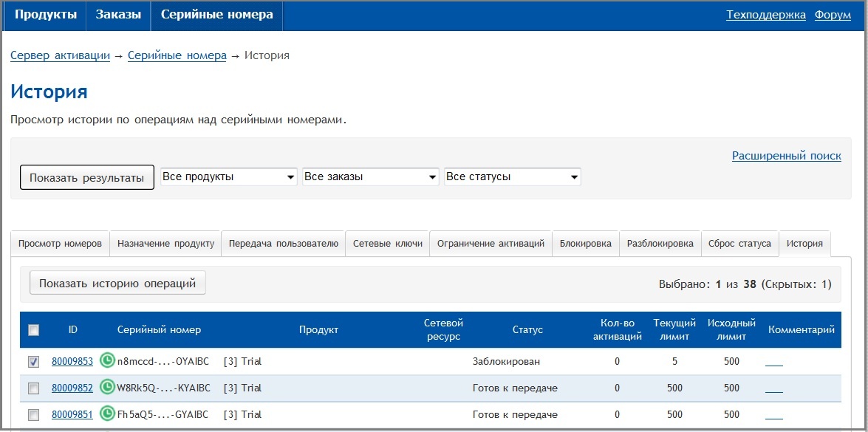The width and height of the screenshot is (868, 432).
Task: Expand the 'Все заказы' dropdown
Action: click(370, 177)
